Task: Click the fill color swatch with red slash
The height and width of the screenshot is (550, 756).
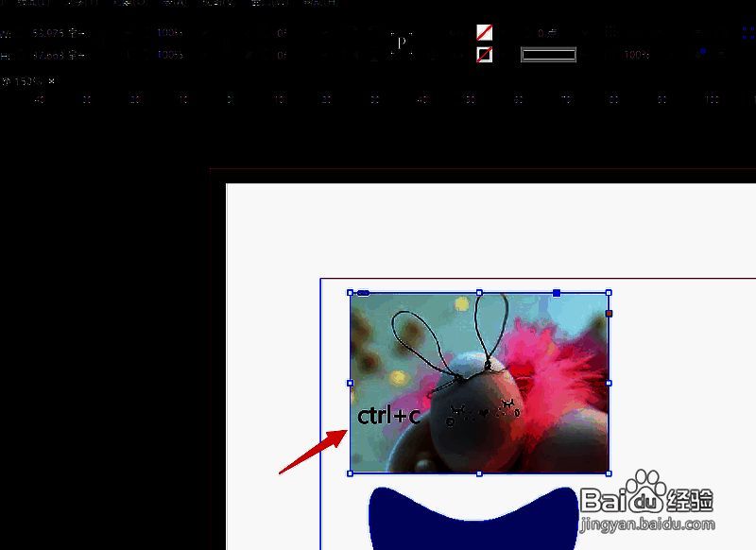Action: [x=484, y=33]
